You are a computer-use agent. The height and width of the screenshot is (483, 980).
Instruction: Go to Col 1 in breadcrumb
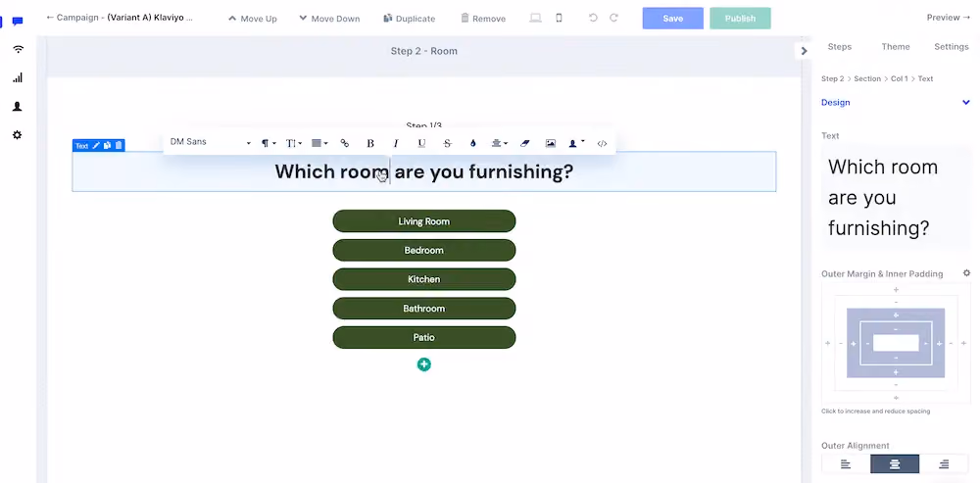pyautogui.click(x=900, y=78)
